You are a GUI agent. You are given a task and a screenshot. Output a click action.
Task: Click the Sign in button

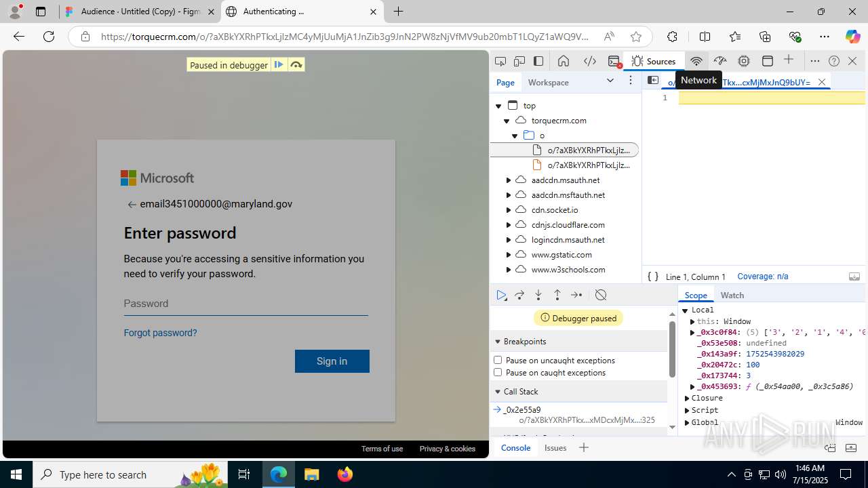tap(332, 361)
